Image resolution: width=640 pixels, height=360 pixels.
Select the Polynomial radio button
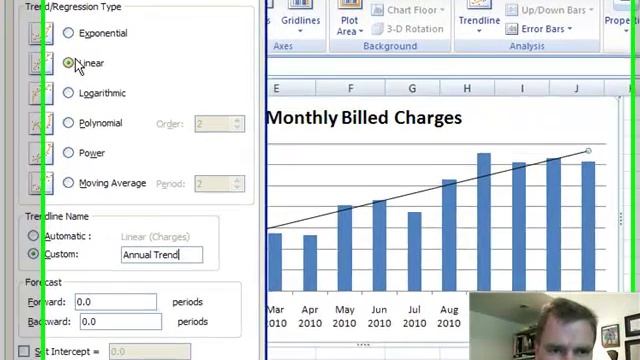point(68,122)
